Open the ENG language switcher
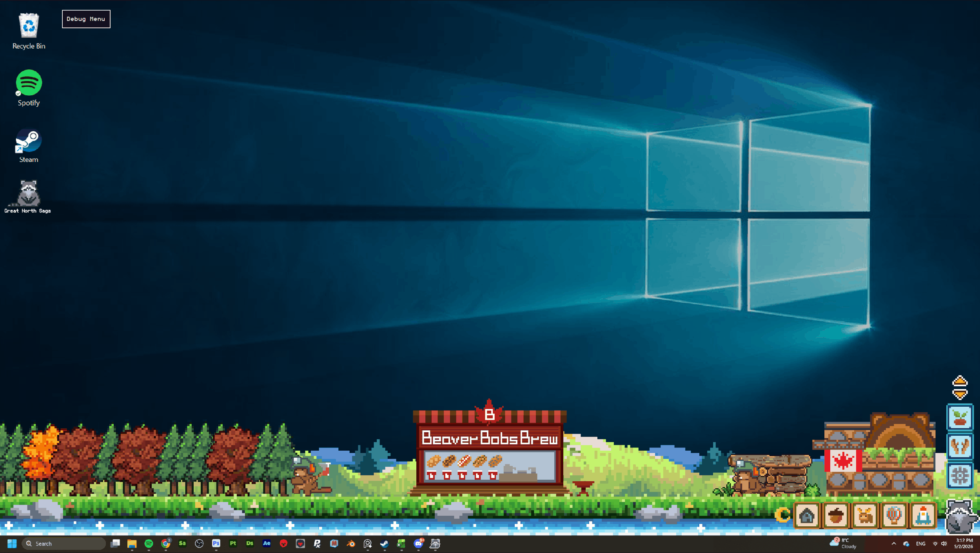This screenshot has height=553, width=980. click(x=921, y=544)
